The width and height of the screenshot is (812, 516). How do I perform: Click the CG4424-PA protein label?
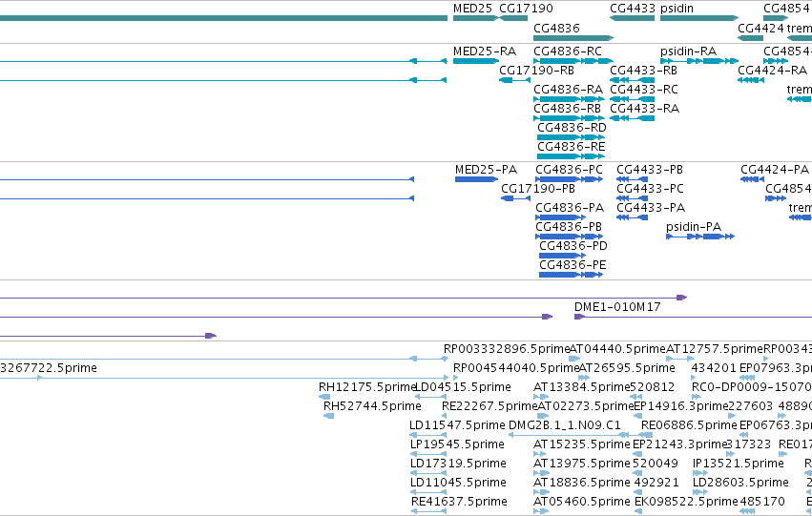(774, 170)
